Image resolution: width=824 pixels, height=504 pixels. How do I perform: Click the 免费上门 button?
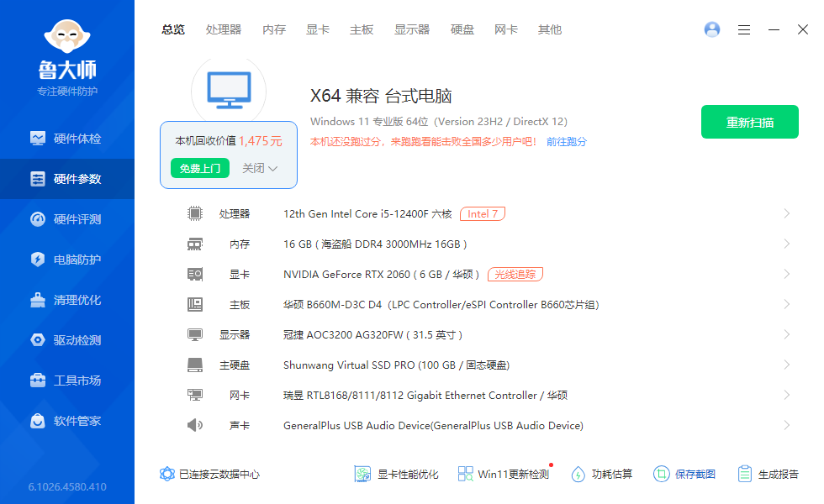[x=200, y=168]
